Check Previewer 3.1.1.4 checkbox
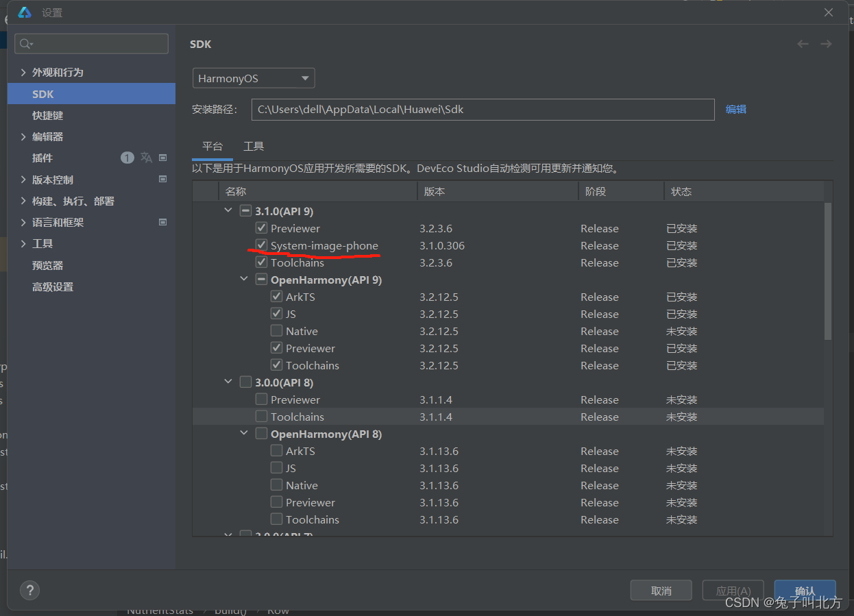This screenshot has height=616, width=854. (x=261, y=399)
